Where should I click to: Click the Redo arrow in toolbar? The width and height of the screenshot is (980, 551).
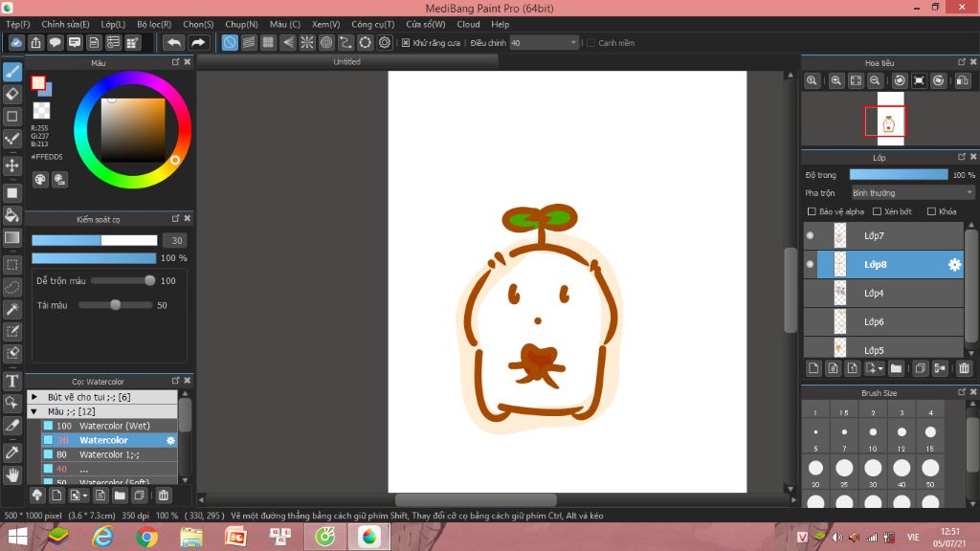[x=197, y=42]
